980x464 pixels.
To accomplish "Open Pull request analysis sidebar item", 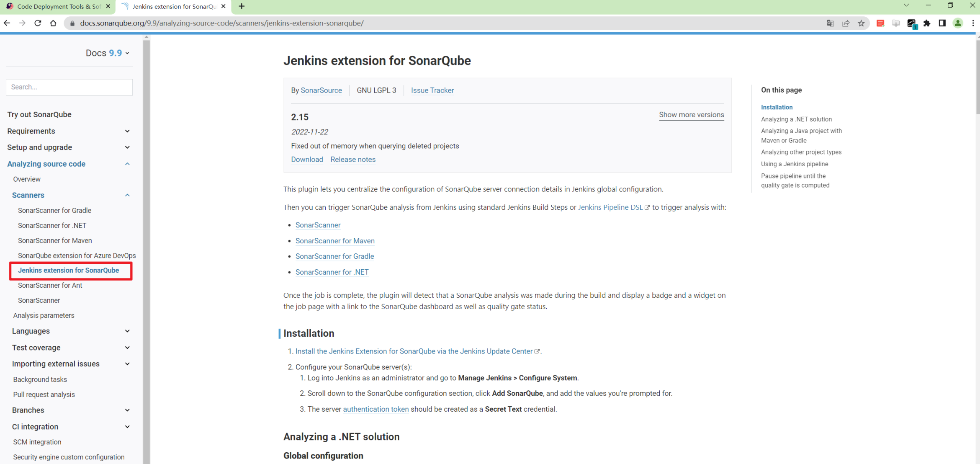I will tap(44, 394).
